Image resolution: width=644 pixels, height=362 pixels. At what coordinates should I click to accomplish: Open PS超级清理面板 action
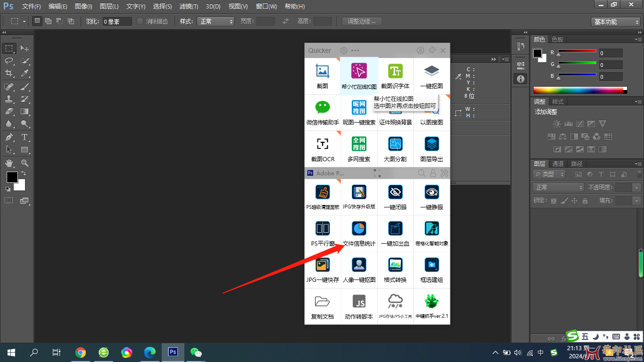tap(322, 197)
